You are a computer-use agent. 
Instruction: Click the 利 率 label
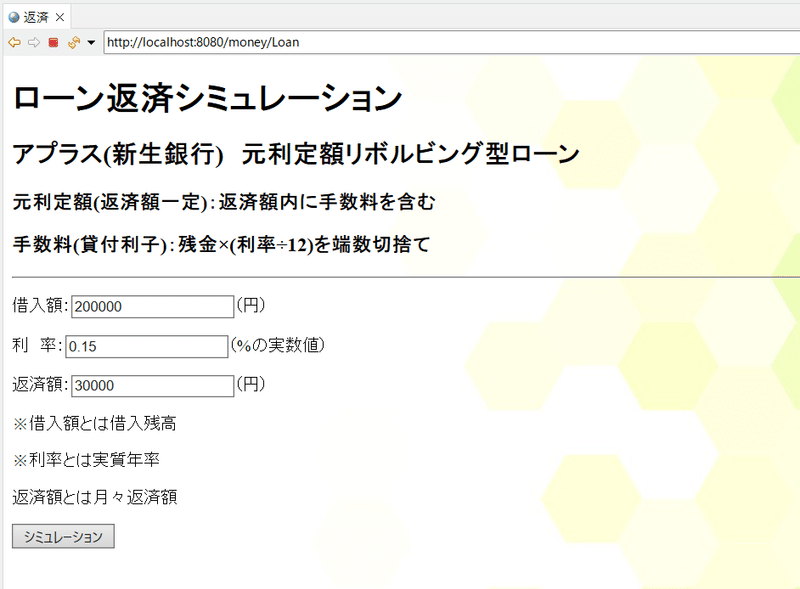[x=37, y=345]
